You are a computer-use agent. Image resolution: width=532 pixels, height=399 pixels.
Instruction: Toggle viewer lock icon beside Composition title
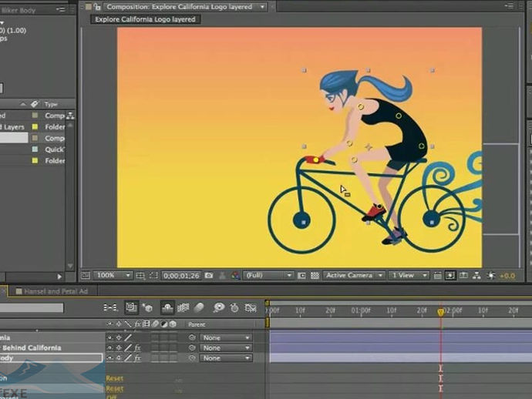tap(97, 6)
